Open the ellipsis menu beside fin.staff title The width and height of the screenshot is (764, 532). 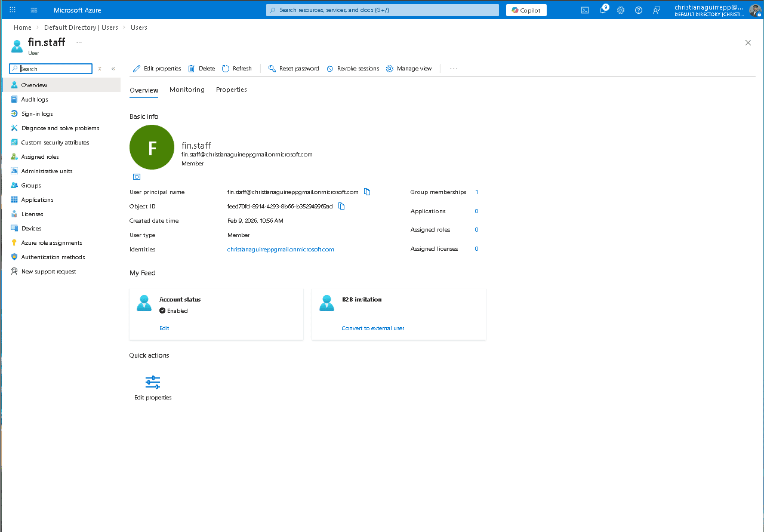tap(79, 42)
